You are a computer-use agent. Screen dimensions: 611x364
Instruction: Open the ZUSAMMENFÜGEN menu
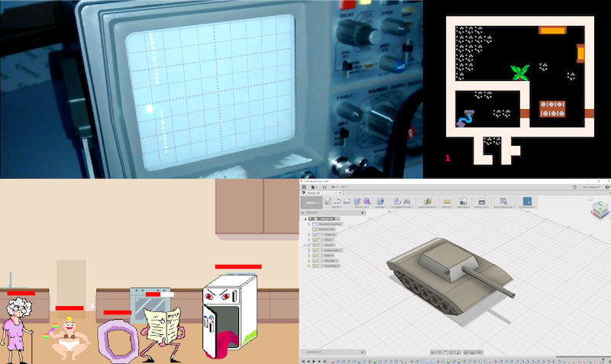402,207
